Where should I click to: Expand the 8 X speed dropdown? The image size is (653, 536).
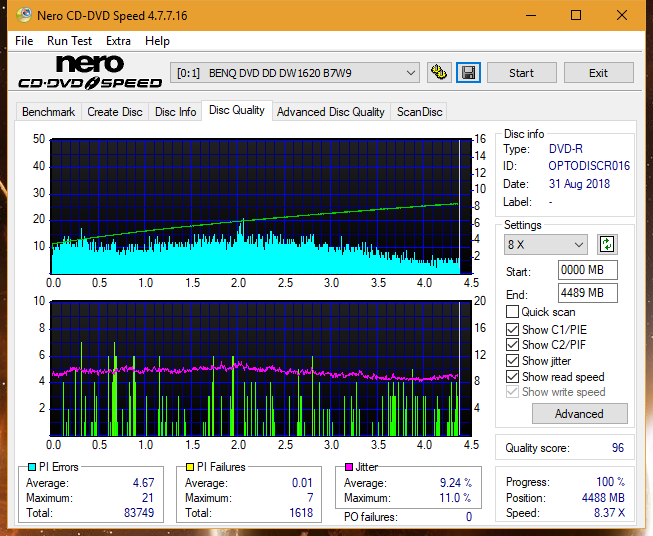pos(546,244)
